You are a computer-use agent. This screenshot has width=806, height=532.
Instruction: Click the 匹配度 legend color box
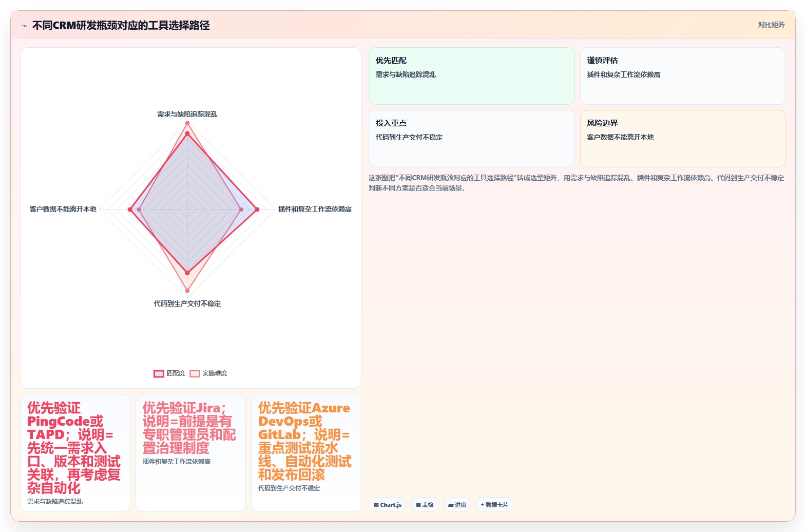pos(159,373)
